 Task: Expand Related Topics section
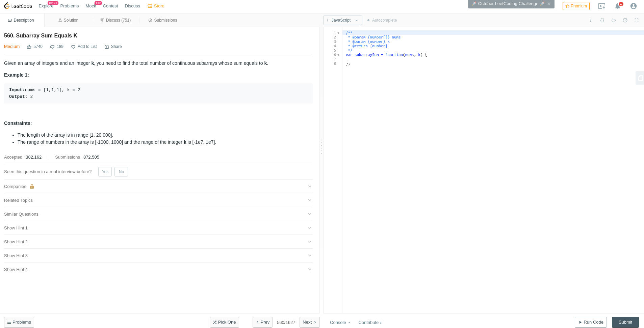[x=158, y=200]
